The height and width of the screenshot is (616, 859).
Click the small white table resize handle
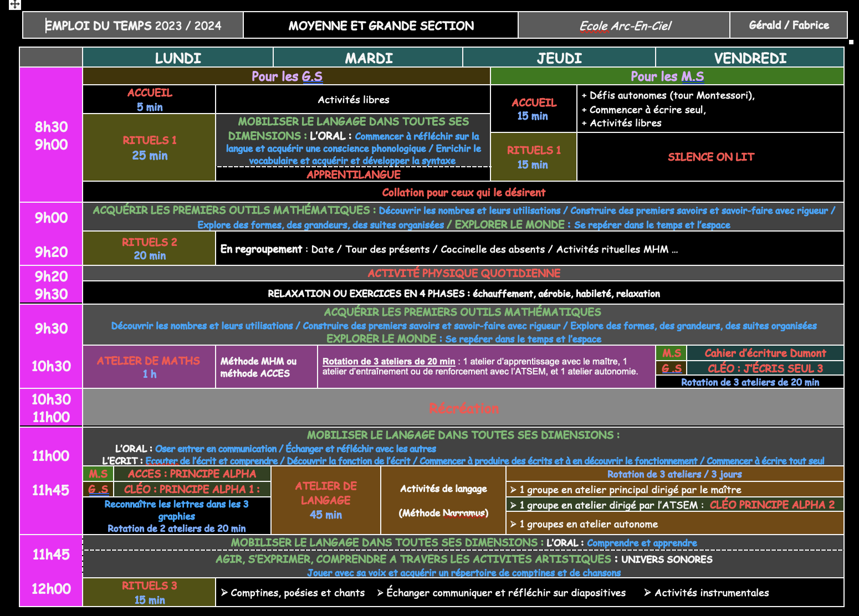851,42
